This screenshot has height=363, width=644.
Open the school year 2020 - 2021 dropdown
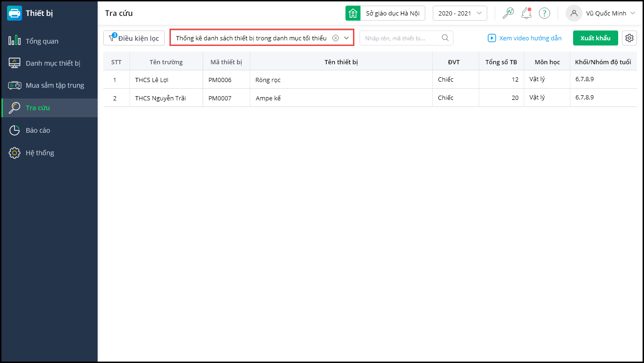click(x=460, y=13)
